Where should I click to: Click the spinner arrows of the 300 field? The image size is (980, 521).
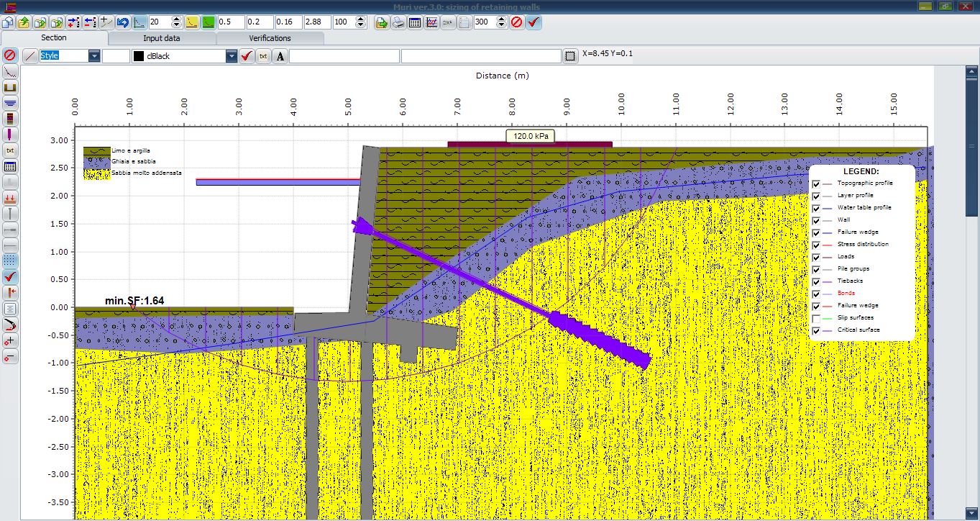coord(500,22)
